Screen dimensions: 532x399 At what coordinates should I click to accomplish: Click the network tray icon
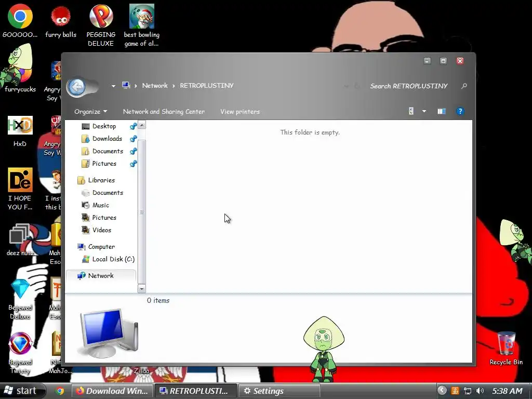tap(468, 391)
